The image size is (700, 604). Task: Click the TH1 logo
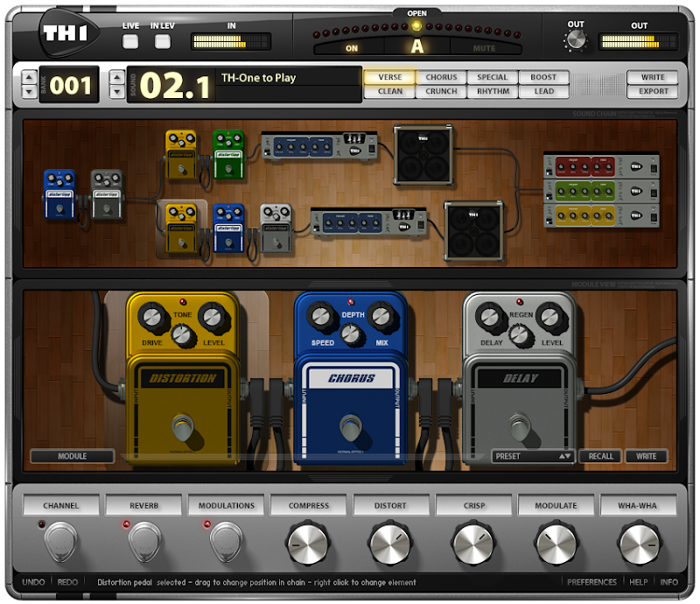tap(68, 33)
